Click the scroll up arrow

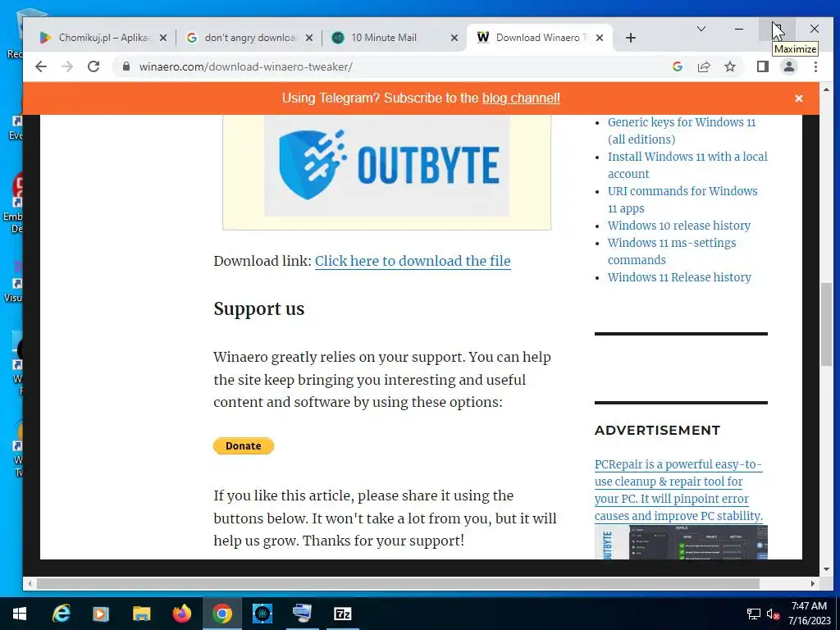(x=825, y=89)
